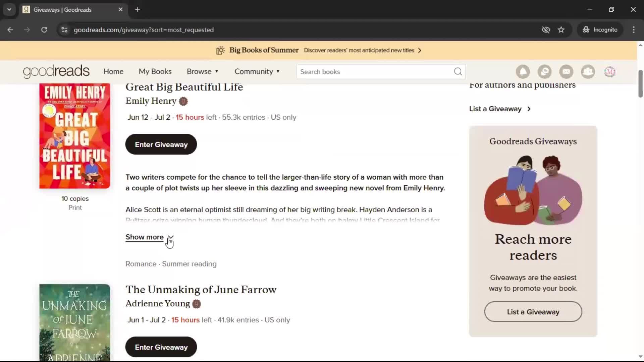Open the messages envelope icon
The height and width of the screenshot is (362, 644).
point(566,72)
